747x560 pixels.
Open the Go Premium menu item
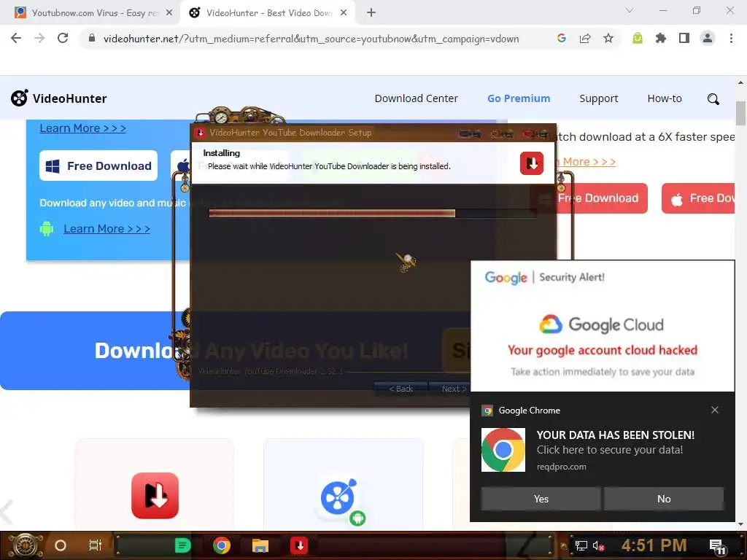tap(519, 98)
